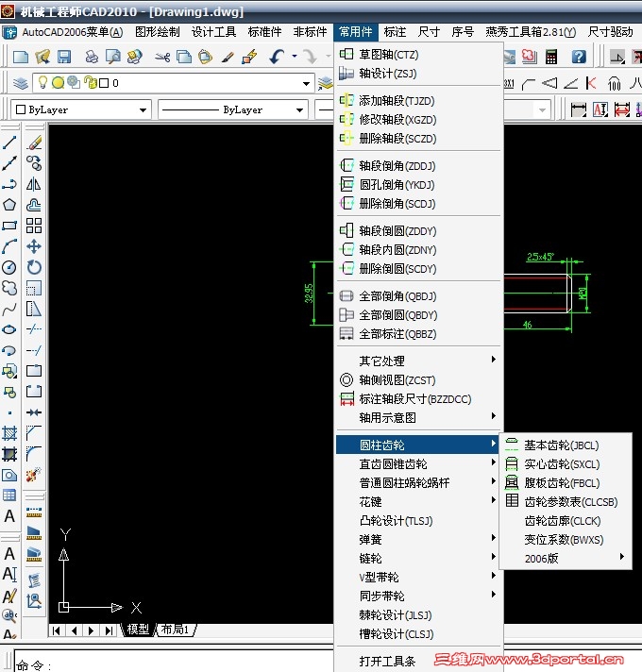This screenshot has width=642, height=672.
Task: Select the Polygon draw tool
Action: pyautogui.click(x=9, y=205)
